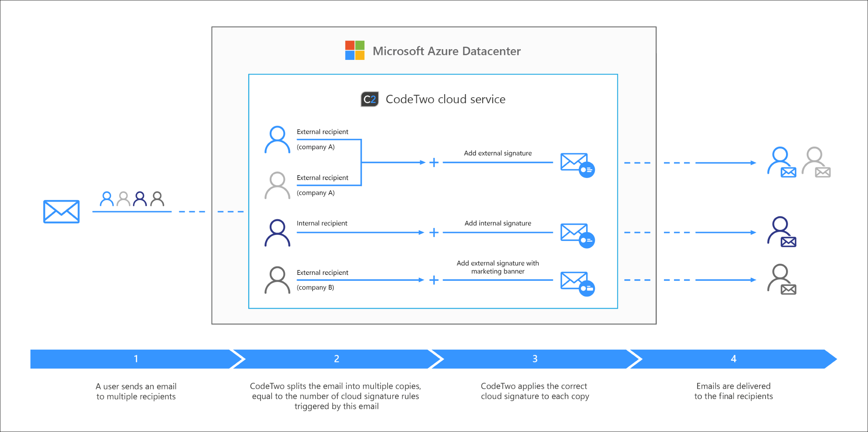Click 'CodeTwo splits the email' caption
Viewport: 868px width, 432px height.
tap(336, 396)
